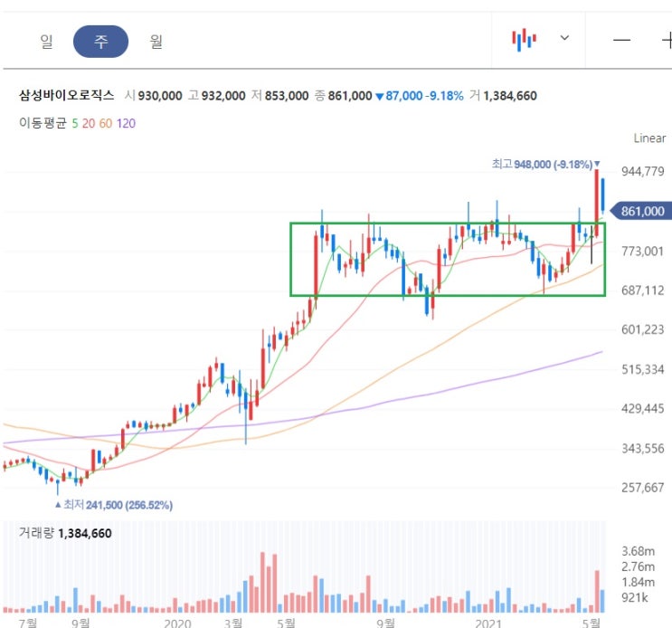The height and width of the screenshot is (628, 672).
Task: Toggle the 20-period moving average
Action: [88, 123]
